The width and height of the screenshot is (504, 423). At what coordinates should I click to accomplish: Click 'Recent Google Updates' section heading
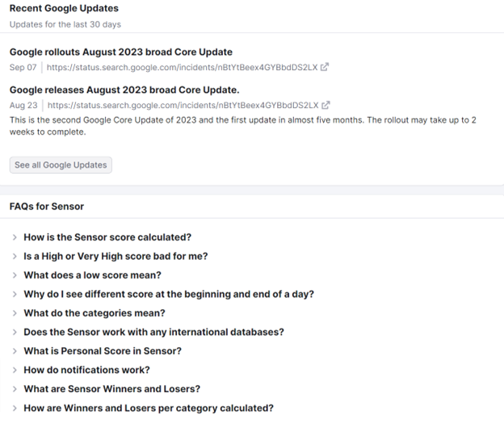pos(64,8)
